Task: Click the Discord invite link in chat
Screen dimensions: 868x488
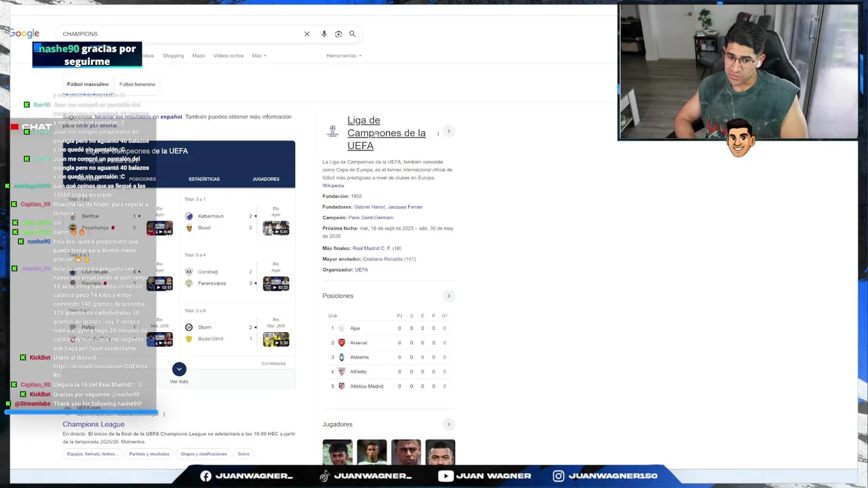Action: pos(100,370)
